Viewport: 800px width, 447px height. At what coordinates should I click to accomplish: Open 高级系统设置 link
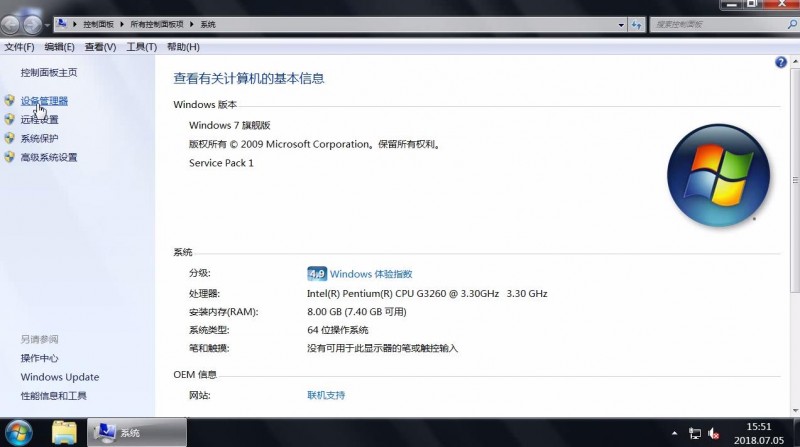click(x=49, y=157)
